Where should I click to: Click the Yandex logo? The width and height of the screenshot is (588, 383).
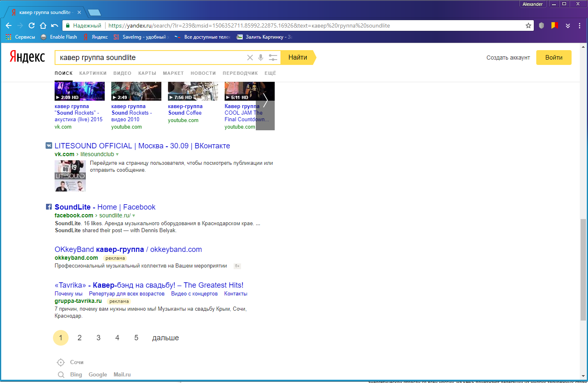coord(28,57)
